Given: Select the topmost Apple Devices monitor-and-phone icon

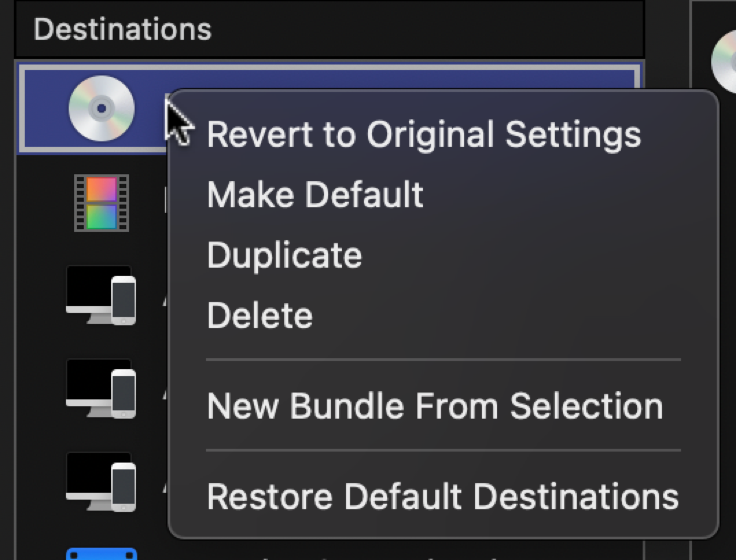Looking at the screenshot, I should pyautogui.click(x=101, y=295).
